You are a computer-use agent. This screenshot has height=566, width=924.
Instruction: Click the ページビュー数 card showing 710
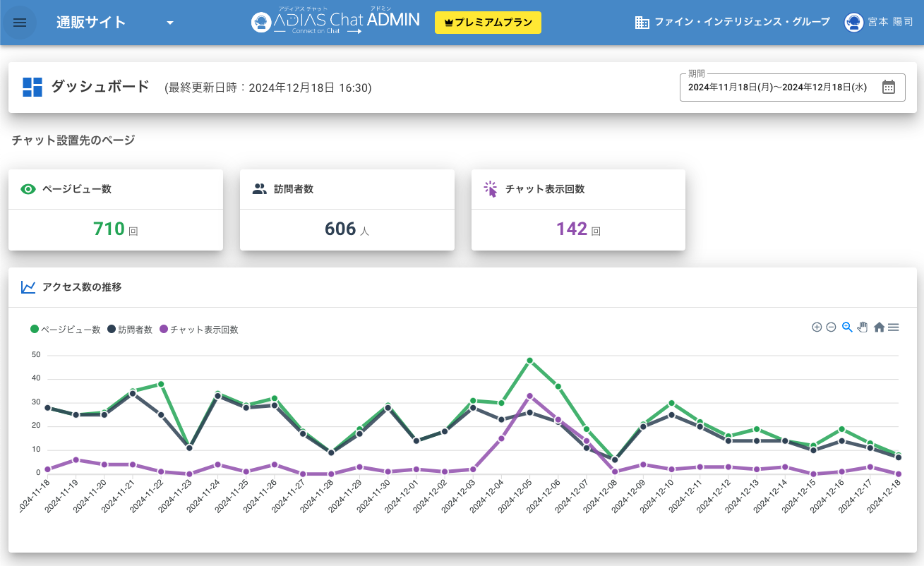[x=115, y=210]
